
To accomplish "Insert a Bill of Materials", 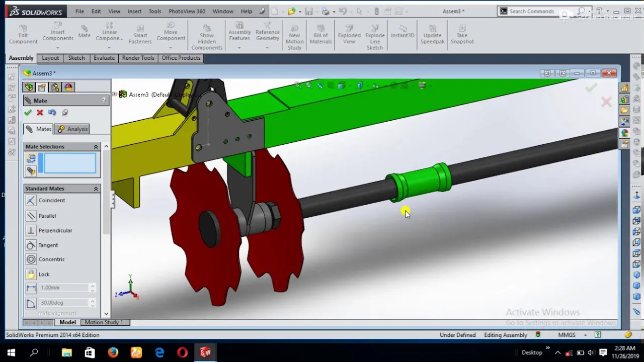I will (x=321, y=35).
